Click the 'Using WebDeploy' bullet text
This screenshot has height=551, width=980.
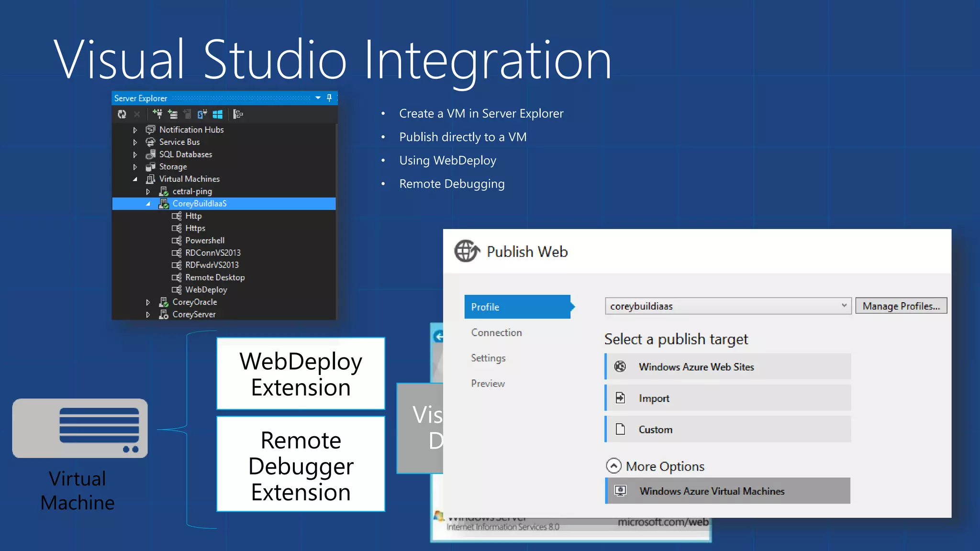pyautogui.click(x=447, y=161)
